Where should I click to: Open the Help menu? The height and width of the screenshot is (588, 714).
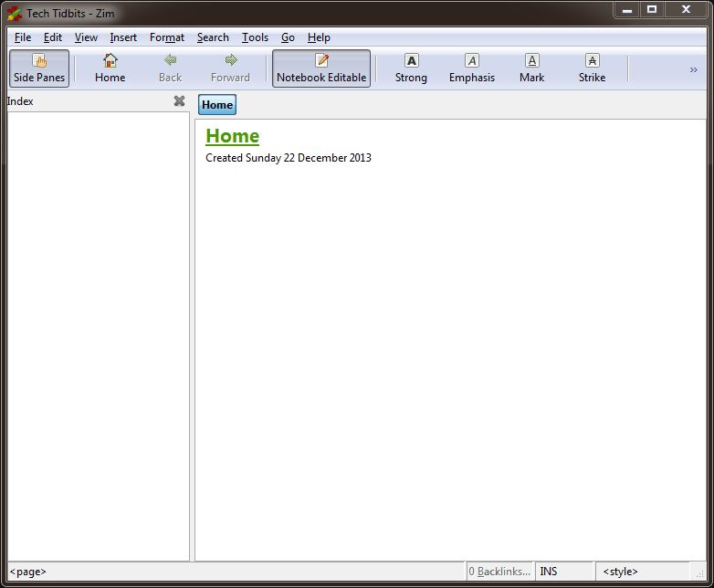(319, 37)
